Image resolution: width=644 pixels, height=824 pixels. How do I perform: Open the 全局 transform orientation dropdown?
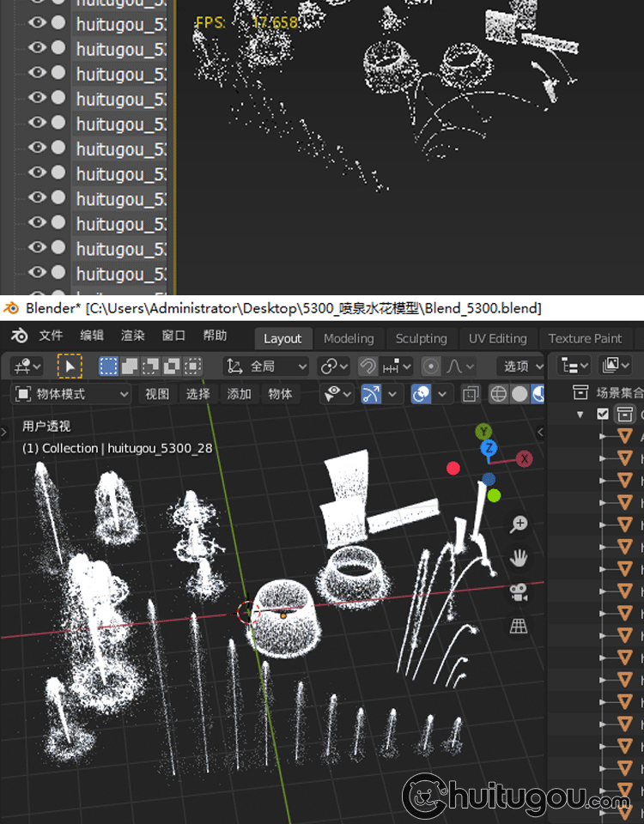click(x=266, y=367)
